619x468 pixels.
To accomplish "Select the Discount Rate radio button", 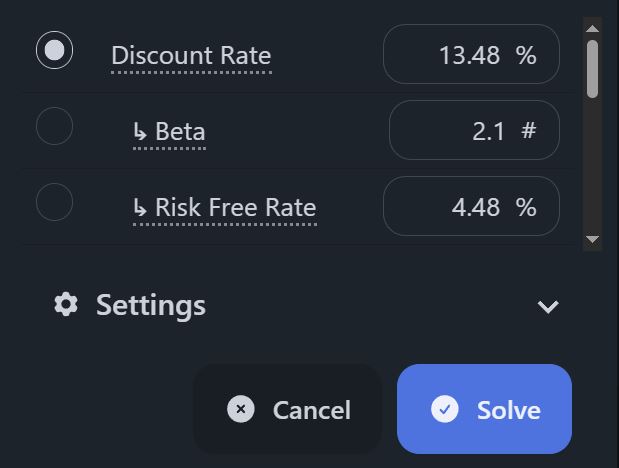I will pyautogui.click(x=54, y=50).
